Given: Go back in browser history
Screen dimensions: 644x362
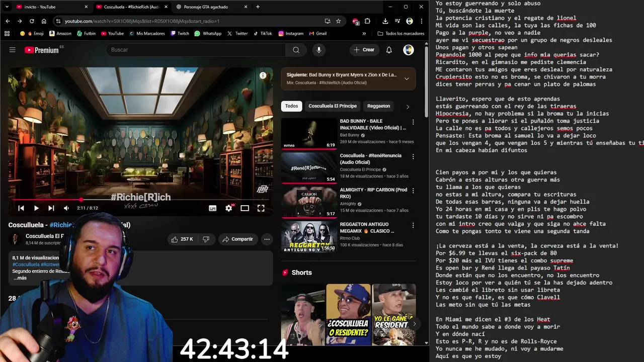Looking at the screenshot, I should [8, 21].
